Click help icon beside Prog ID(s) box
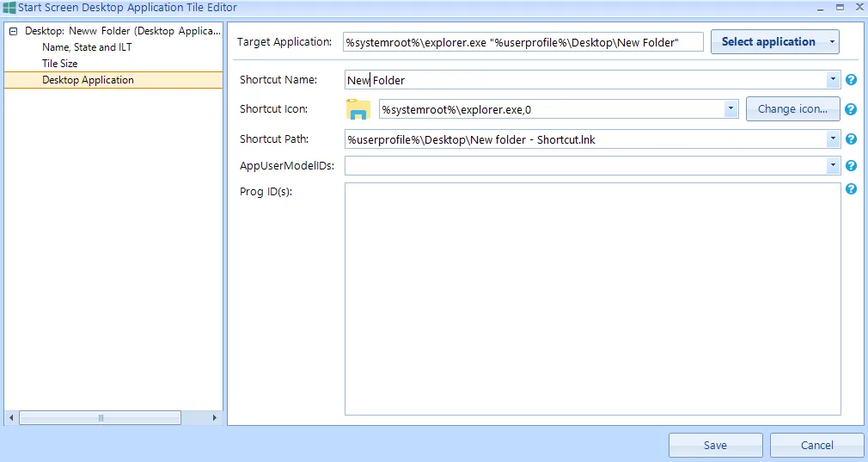 851,189
